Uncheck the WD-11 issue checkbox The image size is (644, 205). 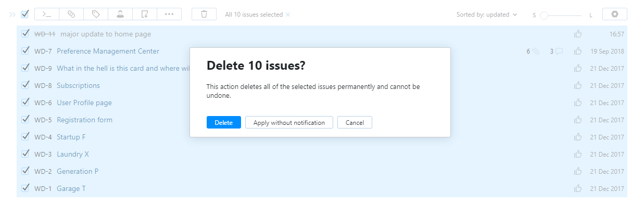[25, 34]
